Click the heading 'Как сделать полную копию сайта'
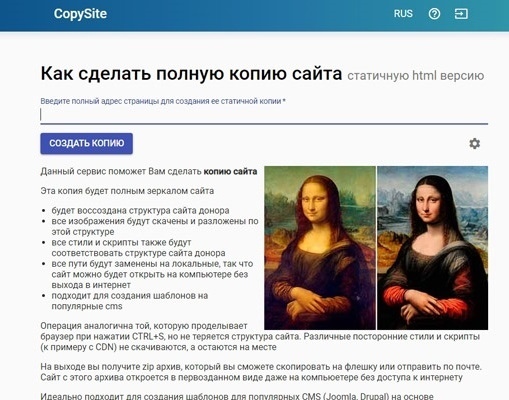Viewport: 509px width, 400px height. 191,73
